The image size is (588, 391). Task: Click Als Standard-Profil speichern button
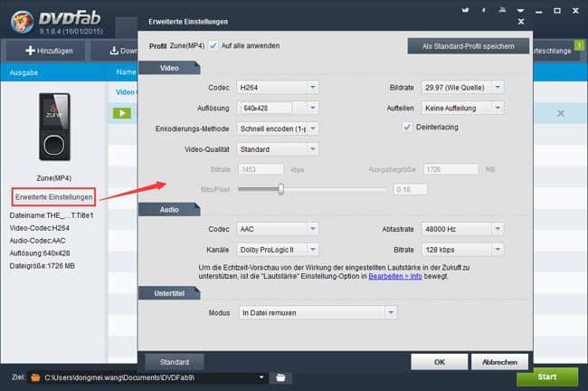coord(468,46)
